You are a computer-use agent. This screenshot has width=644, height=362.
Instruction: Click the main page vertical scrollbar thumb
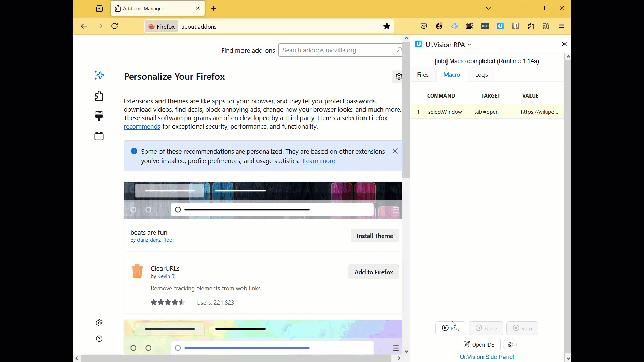(406, 110)
